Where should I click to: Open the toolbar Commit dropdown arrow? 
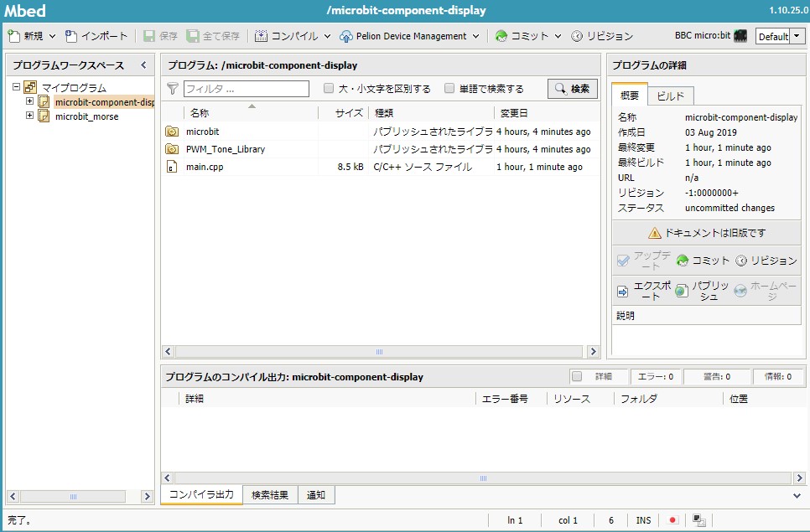[558, 37]
